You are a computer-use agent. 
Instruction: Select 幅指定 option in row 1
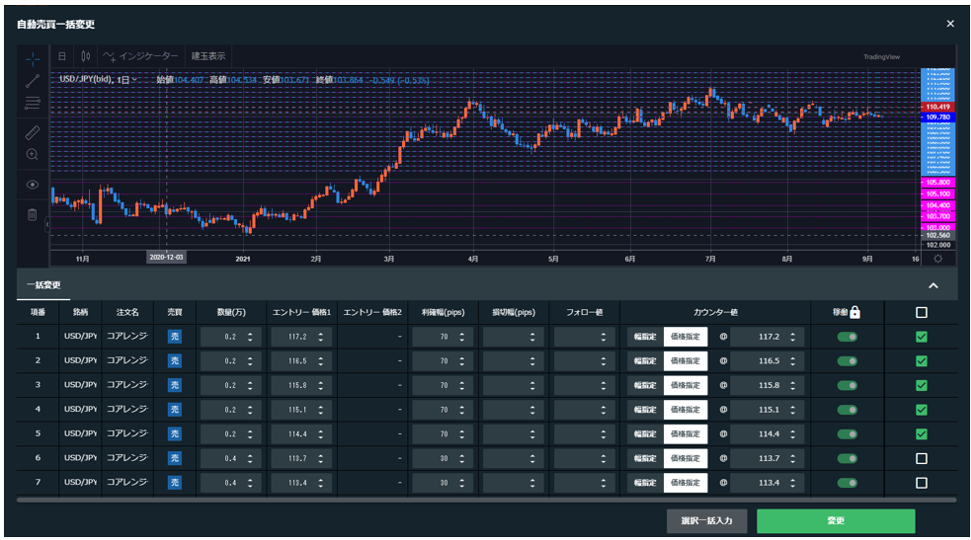click(645, 337)
